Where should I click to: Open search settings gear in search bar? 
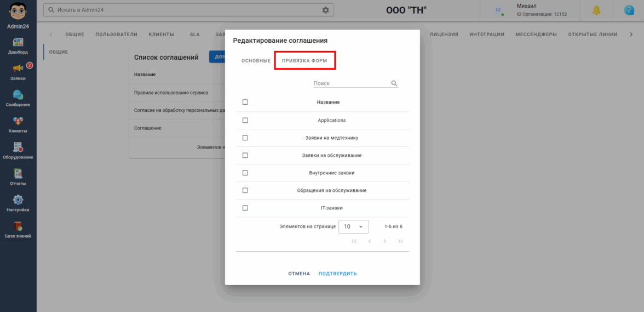[x=326, y=10]
